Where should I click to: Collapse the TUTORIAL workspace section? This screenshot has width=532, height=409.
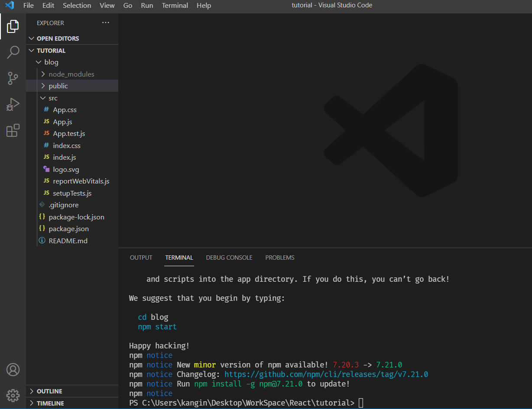[x=72, y=51]
